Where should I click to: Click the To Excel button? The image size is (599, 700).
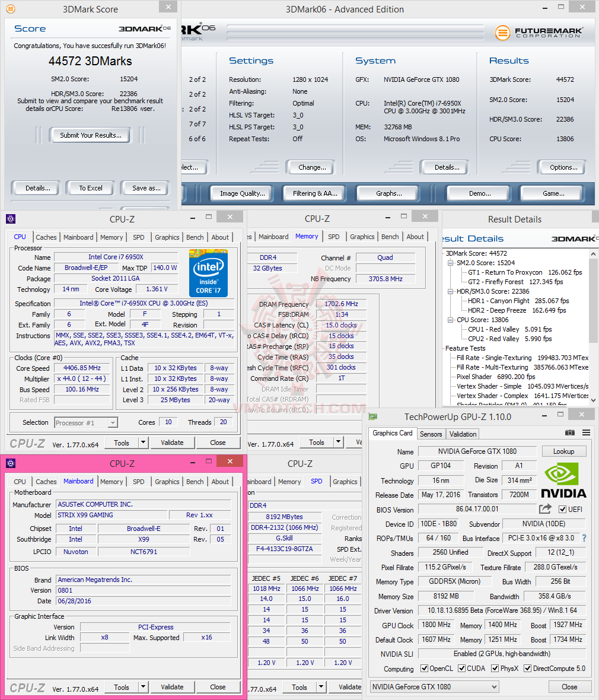91,188
